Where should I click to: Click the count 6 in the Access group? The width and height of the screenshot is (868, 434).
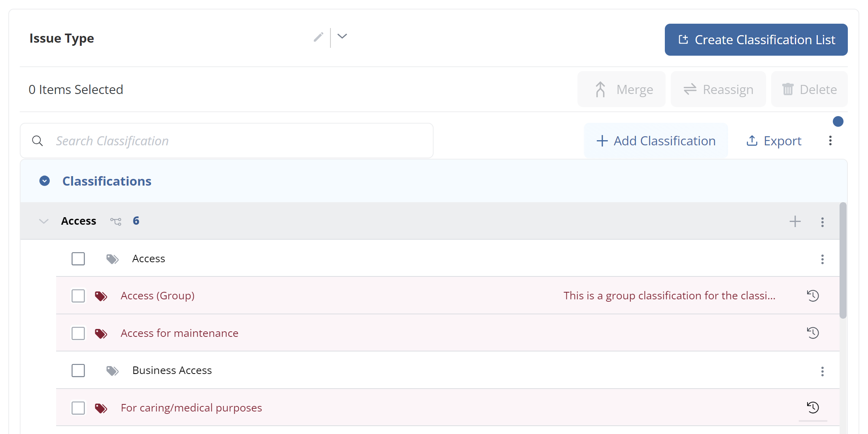(136, 220)
